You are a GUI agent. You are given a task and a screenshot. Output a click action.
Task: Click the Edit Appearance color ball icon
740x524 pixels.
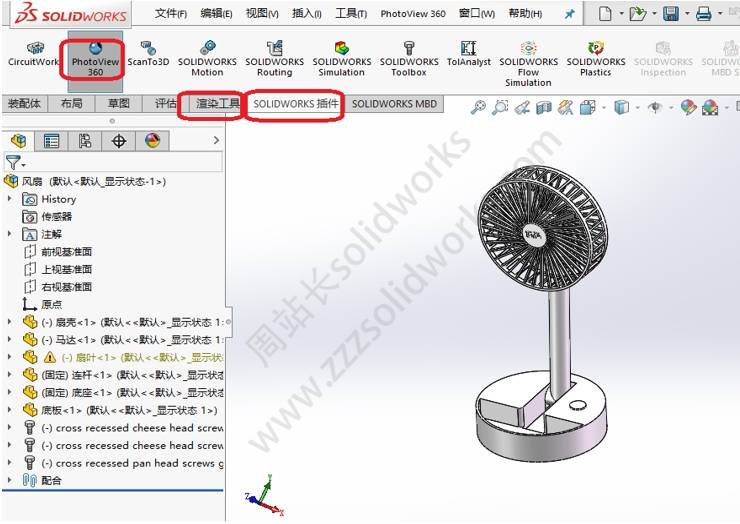(x=689, y=108)
